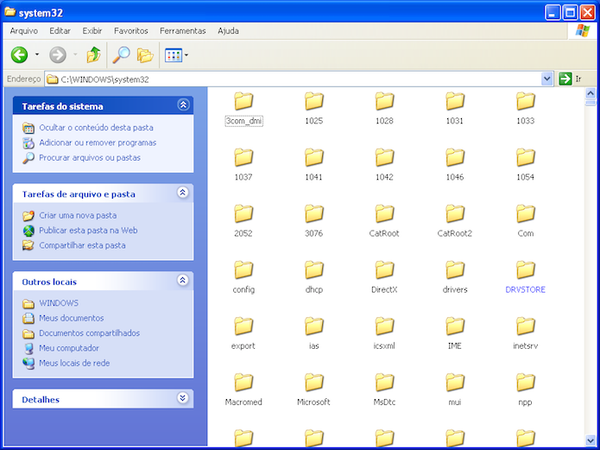Open Meus documentos in Outros locais
The width and height of the screenshot is (600, 450).
click(x=71, y=318)
